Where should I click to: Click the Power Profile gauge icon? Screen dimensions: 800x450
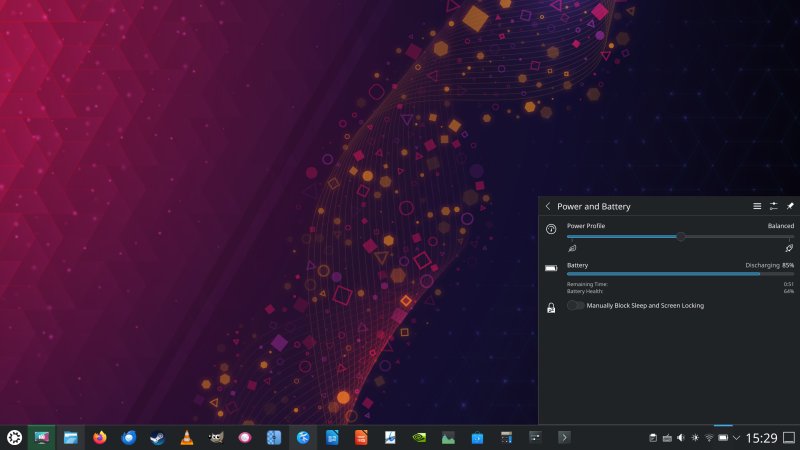pyautogui.click(x=551, y=229)
